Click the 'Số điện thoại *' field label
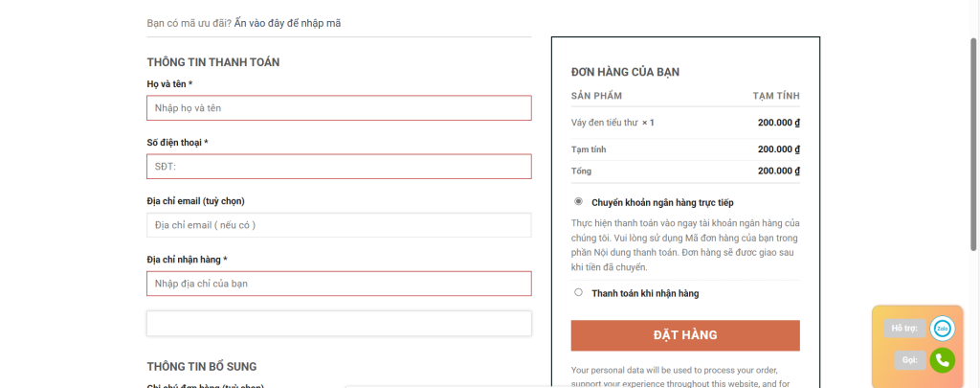Viewport: 980px width, 388px height. pos(177,143)
